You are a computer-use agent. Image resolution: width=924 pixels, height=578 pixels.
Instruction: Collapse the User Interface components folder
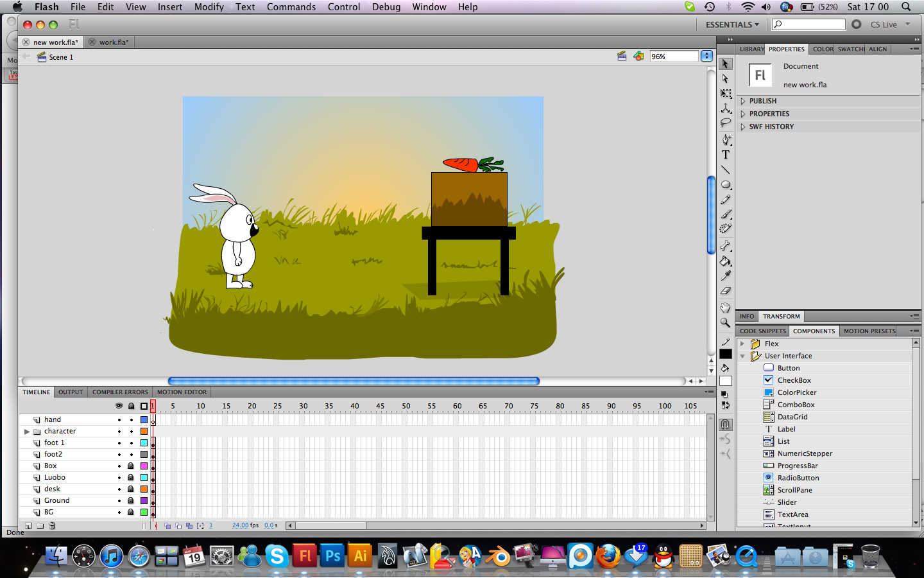click(742, 356)
